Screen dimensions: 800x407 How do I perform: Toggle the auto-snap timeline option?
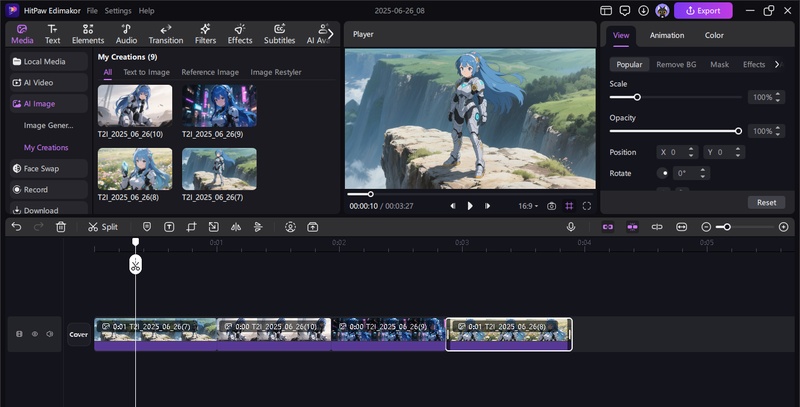click(x=632, y=227)
